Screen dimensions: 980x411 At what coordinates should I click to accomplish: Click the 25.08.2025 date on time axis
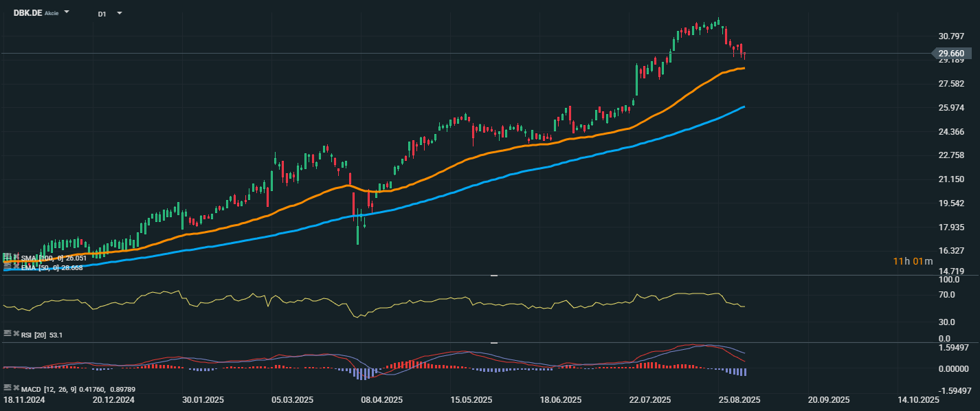pyautogui.click(x=739, y=399)
